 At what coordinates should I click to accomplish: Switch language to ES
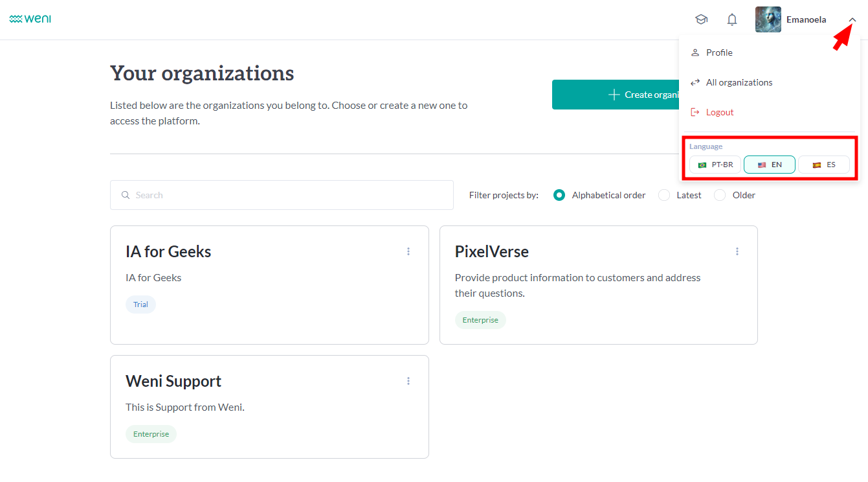(x=824, y=165)
